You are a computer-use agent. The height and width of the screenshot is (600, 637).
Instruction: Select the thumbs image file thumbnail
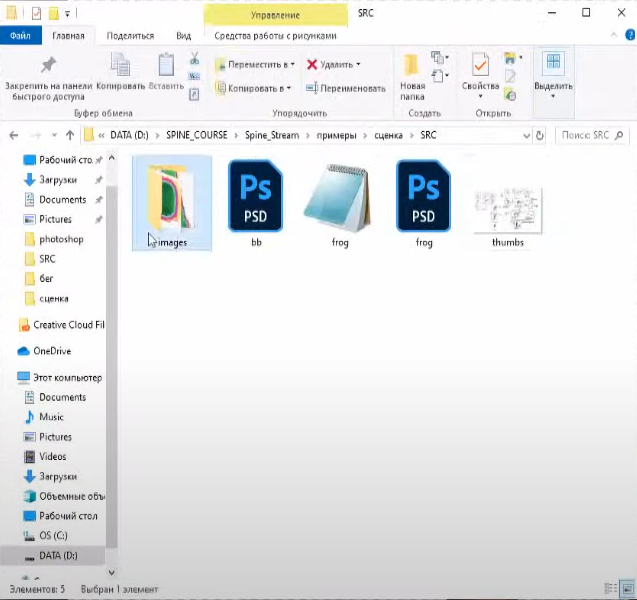coord(507,211)
